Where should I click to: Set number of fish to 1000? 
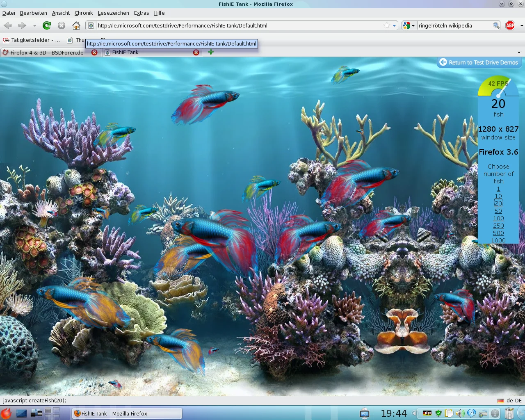click(x=498, y=240)
